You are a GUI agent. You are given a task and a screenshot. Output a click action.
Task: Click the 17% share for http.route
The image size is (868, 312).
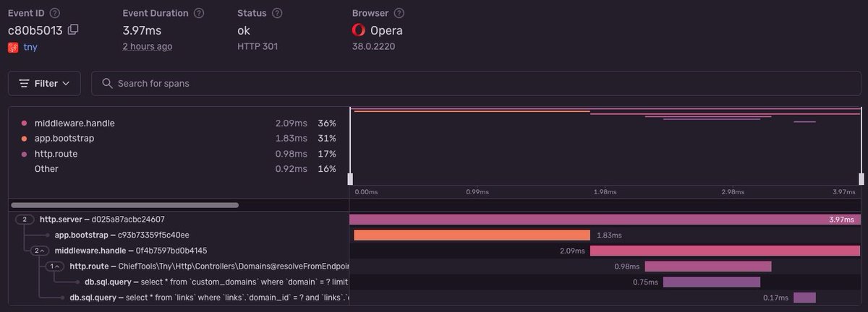(x=328, y=154)
